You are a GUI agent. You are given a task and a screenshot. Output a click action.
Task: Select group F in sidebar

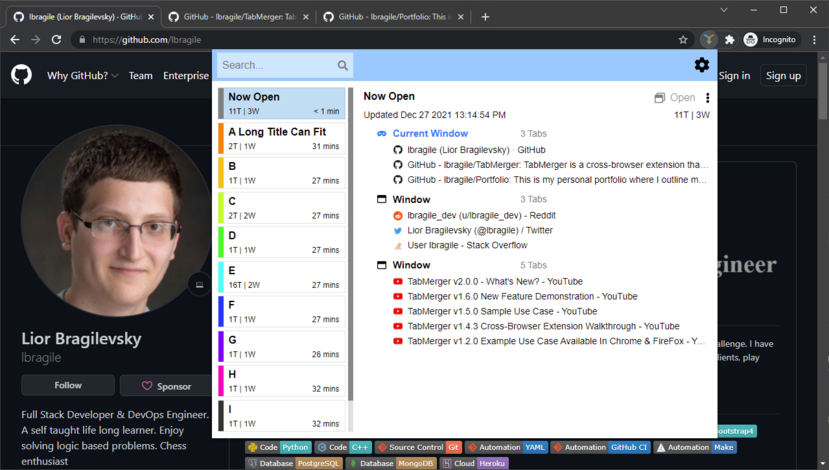(x=282, y=311)
